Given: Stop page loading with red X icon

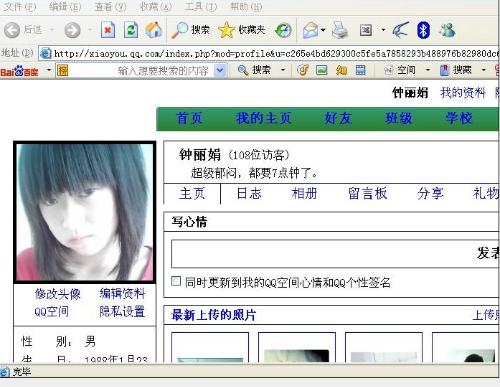Looking at the screenshot, I should tap(108, 30).
